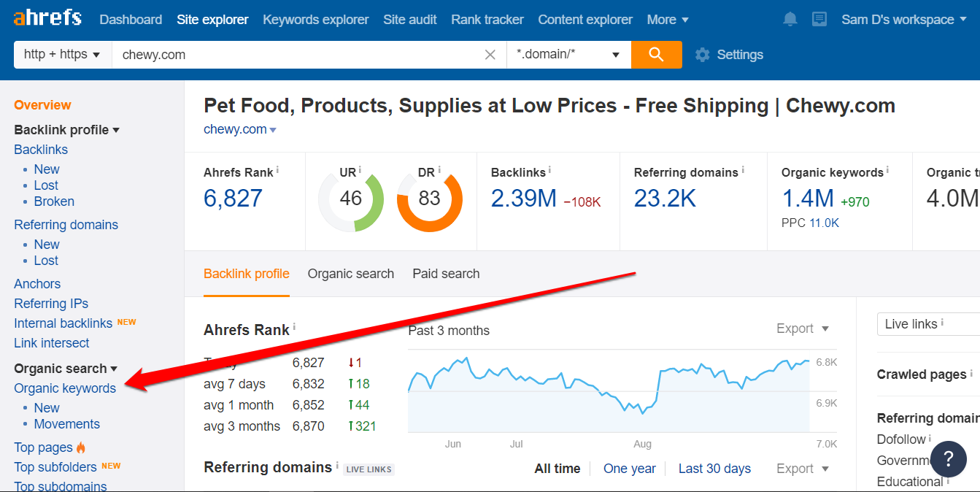The height and width of the screenshot is (492, 980).
Task: Show info tooltip for Organic keywords metric
Action: coord(888,170)
